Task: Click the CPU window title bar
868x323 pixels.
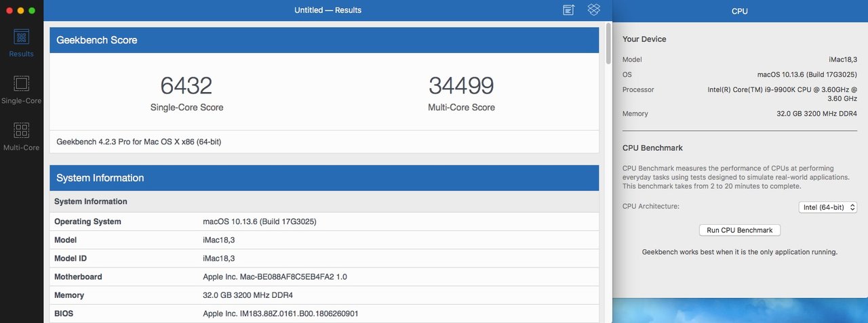Action: [740, 11]
